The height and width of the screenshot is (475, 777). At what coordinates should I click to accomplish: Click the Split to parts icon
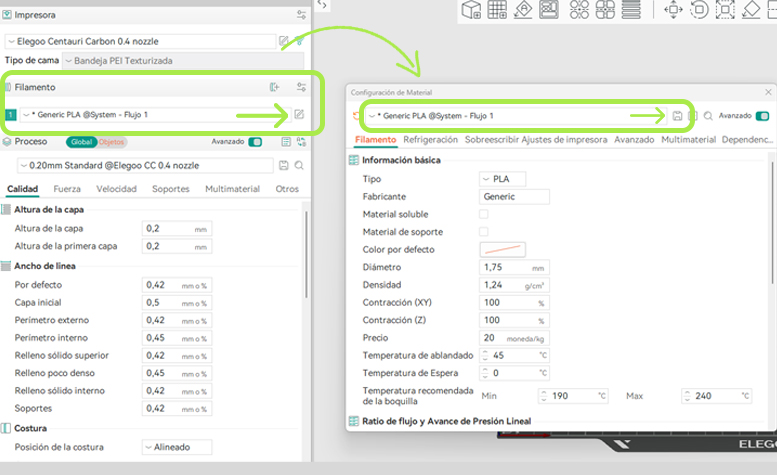coord(605,9)
